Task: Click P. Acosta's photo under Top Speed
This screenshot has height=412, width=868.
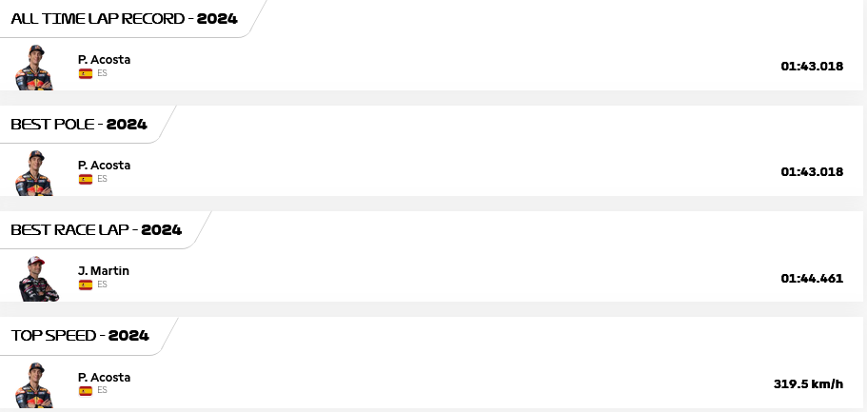Action: coord(34,384)
